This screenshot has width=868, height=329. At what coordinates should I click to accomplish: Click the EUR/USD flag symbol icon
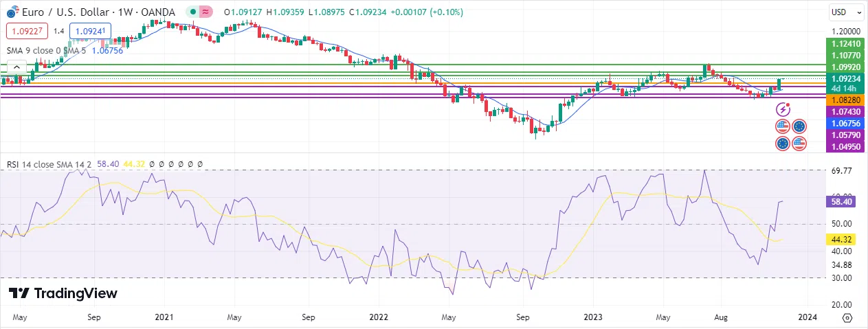pos(12,12)
